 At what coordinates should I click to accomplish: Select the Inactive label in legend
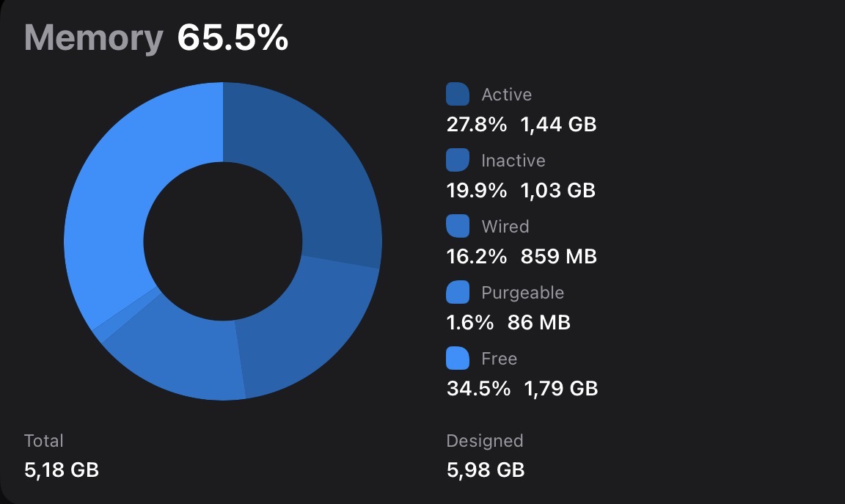(513, 161)
